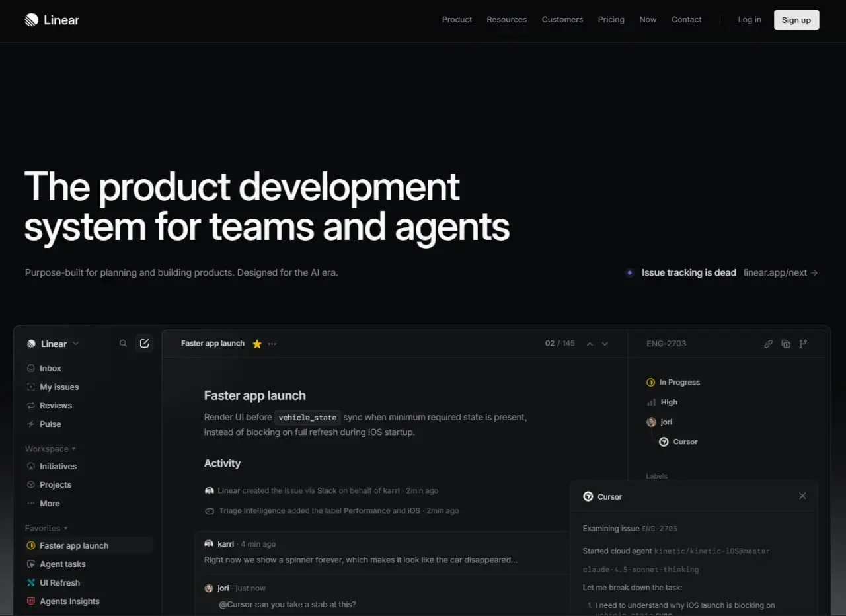The width and height of the screenshot is (846, 616).
Task: Click the ENG-2703 issue identifier
Action: (666, 344)
